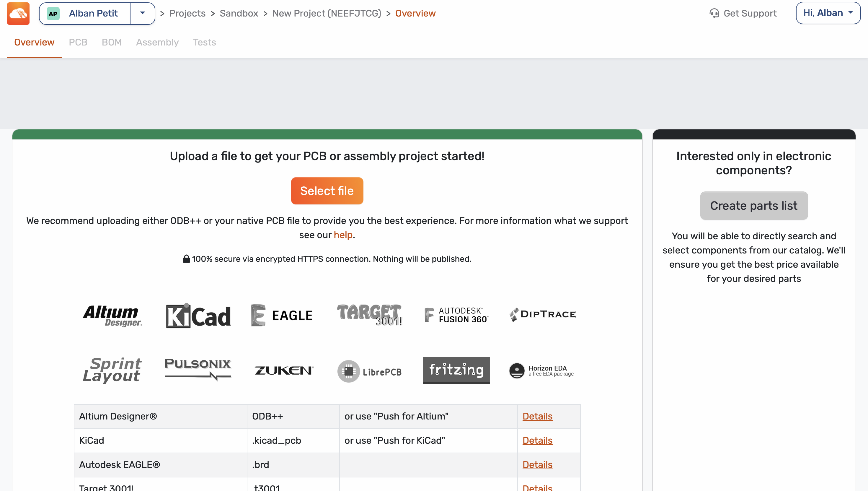Click the Create parts list button

coord(753,206)
